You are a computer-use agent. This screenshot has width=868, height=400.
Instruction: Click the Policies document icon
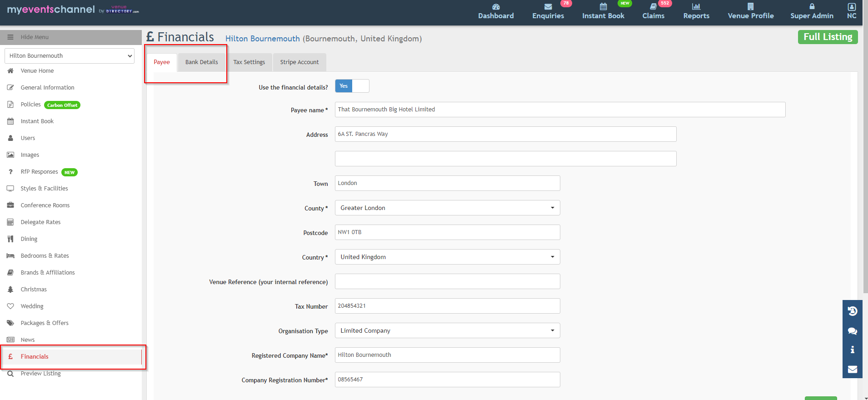[x=10, y=105]
